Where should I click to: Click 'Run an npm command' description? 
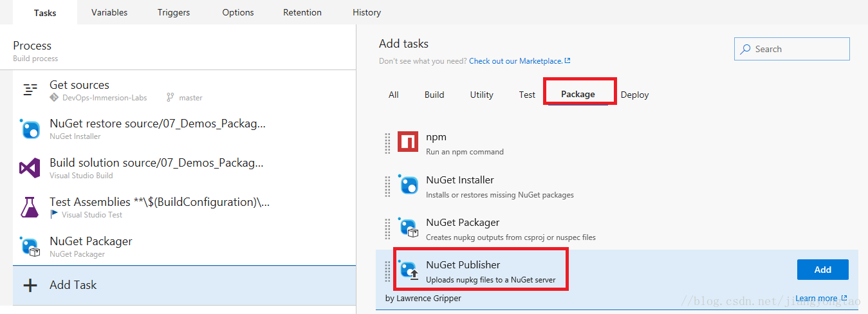coord(465,152)
